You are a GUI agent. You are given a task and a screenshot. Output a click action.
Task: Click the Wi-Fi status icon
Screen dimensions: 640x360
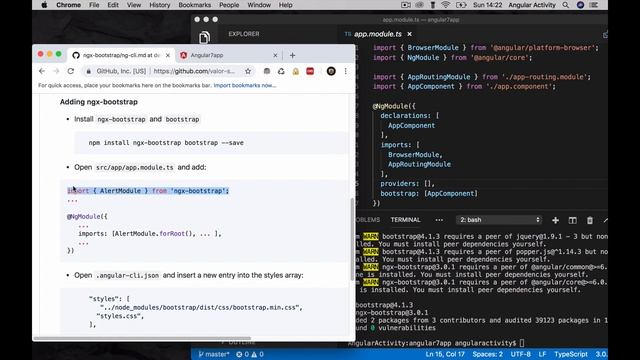446,5
